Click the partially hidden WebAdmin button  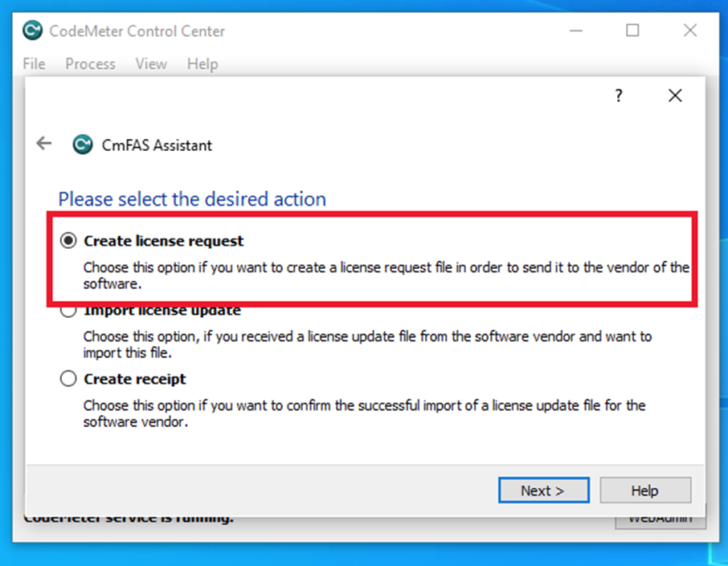tap(659, 519)
